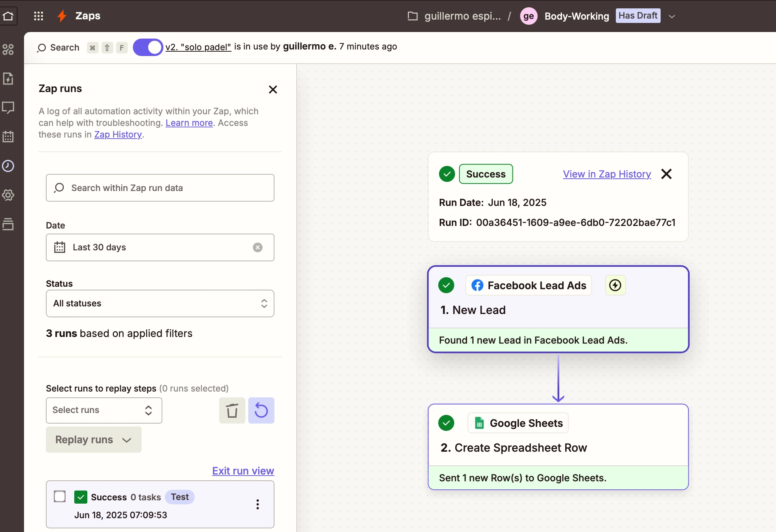Select the 2. Create Spreadsheet Row step card
776x532 pixels.
pyautogui.click(x=558, y=447)
